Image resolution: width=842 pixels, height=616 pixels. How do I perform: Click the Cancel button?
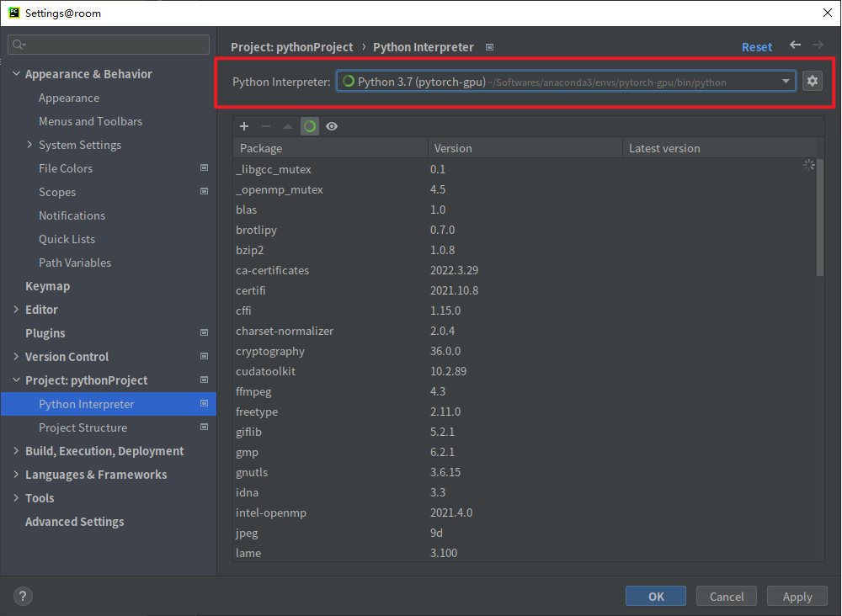727,596
